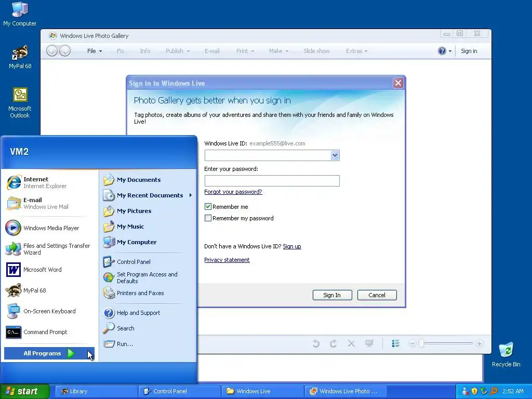Open My Documents folder
Image resolution: width=532 pixels, height=399 pixels.
click(x=132, y=180)
